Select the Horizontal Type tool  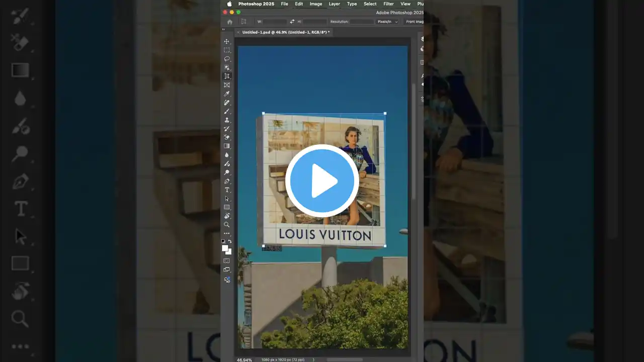point(227,190)
